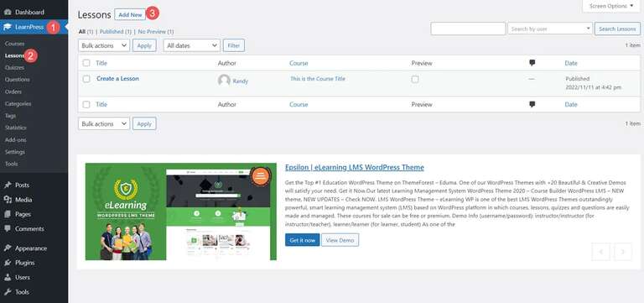
Task: Tick the select-all checkbox in table header
Action: 86,63
